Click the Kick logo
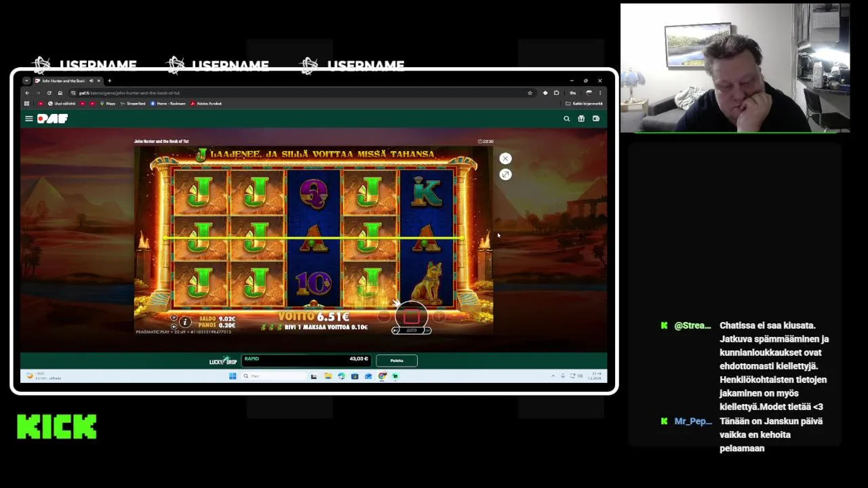The height and width of the screenshot is (488, 868). tap(57, 427)
